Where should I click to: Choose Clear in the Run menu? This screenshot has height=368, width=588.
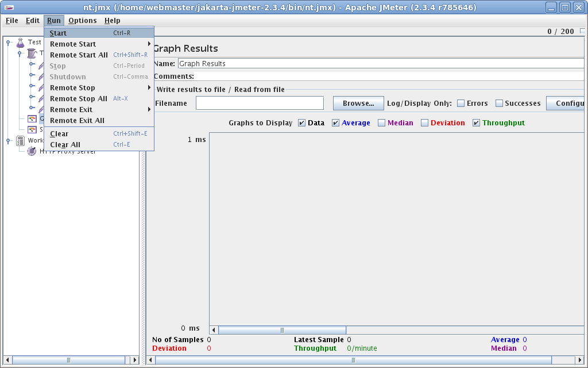(x=99, y=133)
